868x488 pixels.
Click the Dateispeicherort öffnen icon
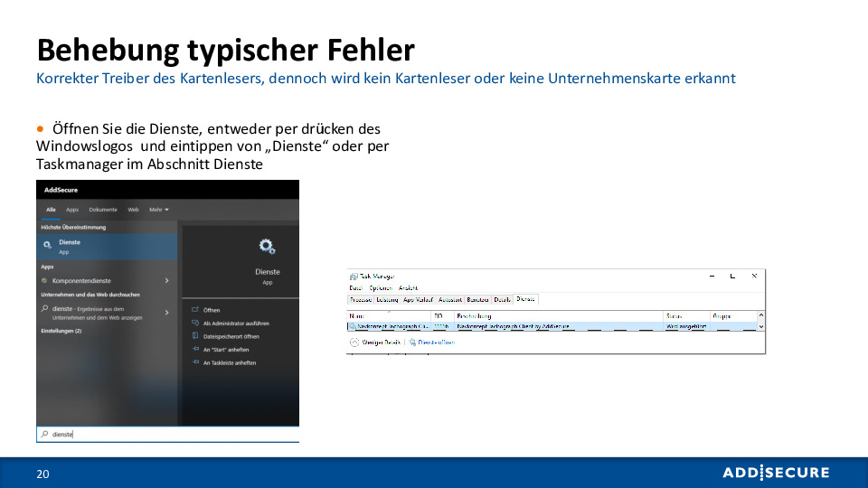coord(195,336)
